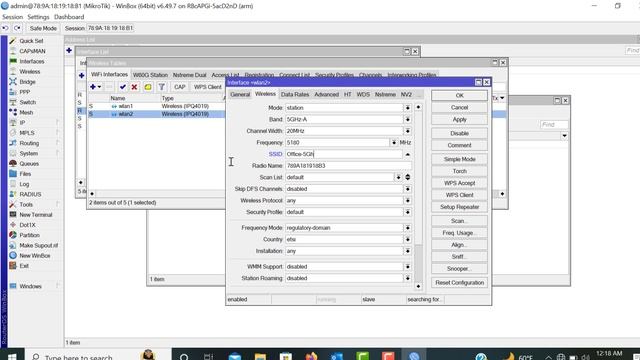Click filter funnel icon in Wireless Tables
The width and height of the screenshot is (640, 360).
tap(162, 87)
